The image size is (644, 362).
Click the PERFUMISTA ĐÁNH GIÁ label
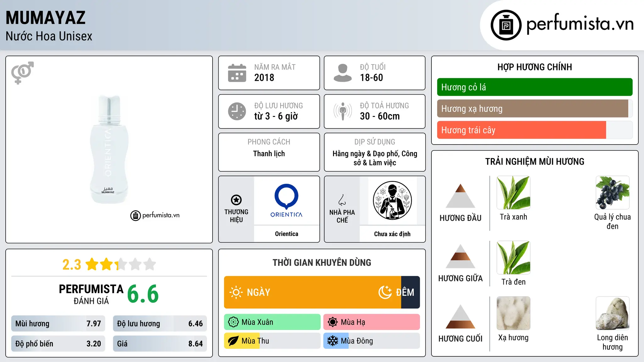point(91,294)
